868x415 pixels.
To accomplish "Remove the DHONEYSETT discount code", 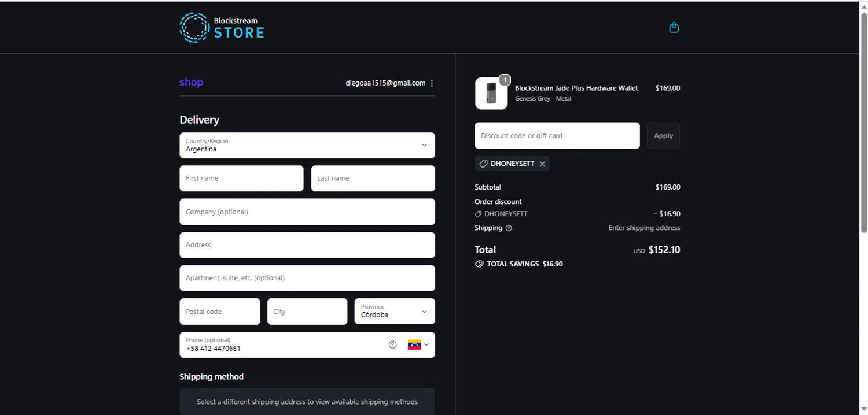I will click(x=542, y=164).
